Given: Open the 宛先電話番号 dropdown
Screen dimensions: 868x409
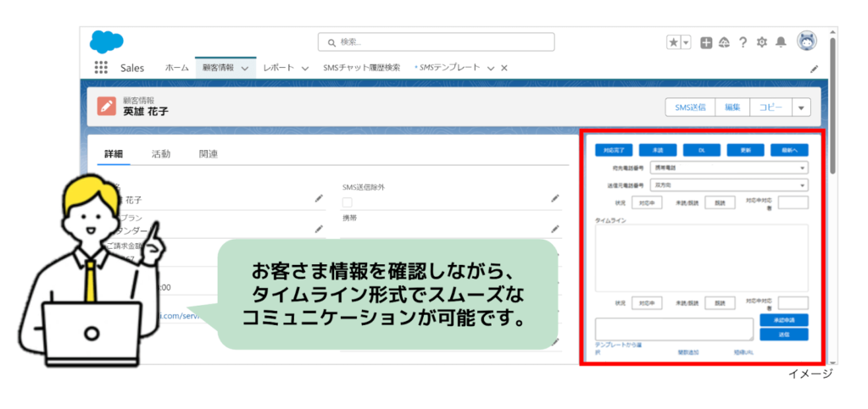Looking at the screenshot, I should (x=728, y=168).
